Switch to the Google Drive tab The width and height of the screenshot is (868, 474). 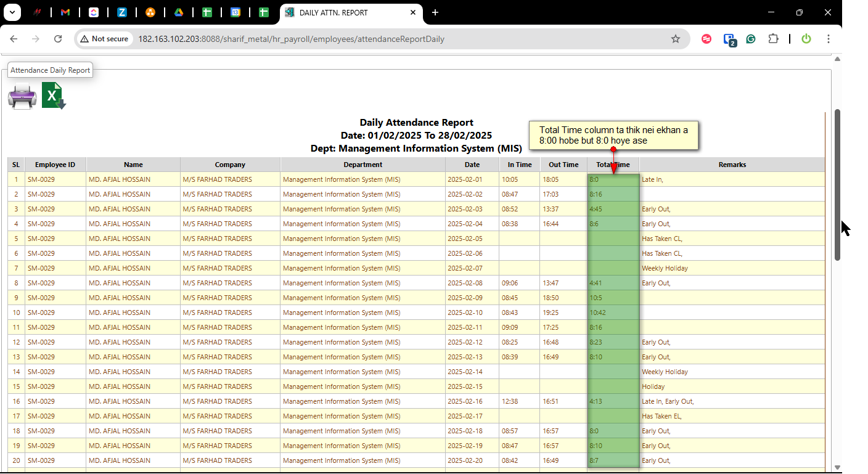tap(178, 12)
